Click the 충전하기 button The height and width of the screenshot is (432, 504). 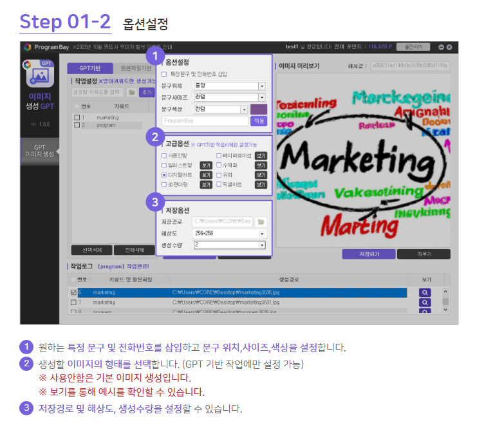point(413,47)
